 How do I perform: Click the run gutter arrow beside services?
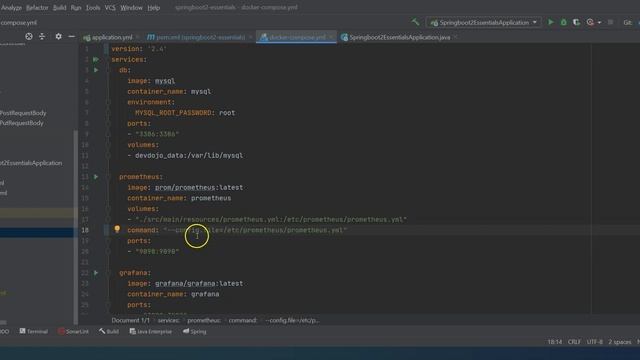click(96, 59)
